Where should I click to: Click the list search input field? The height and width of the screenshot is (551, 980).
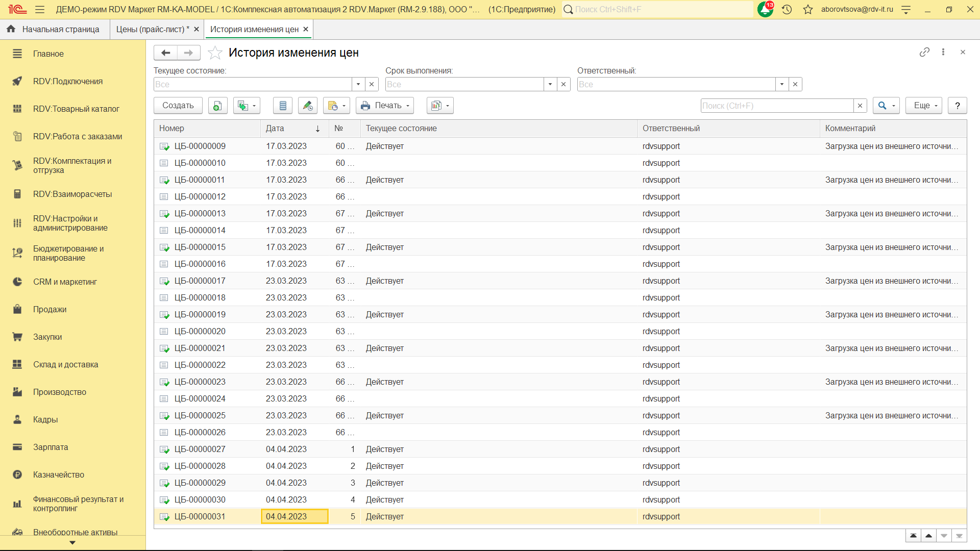[776, 106]
